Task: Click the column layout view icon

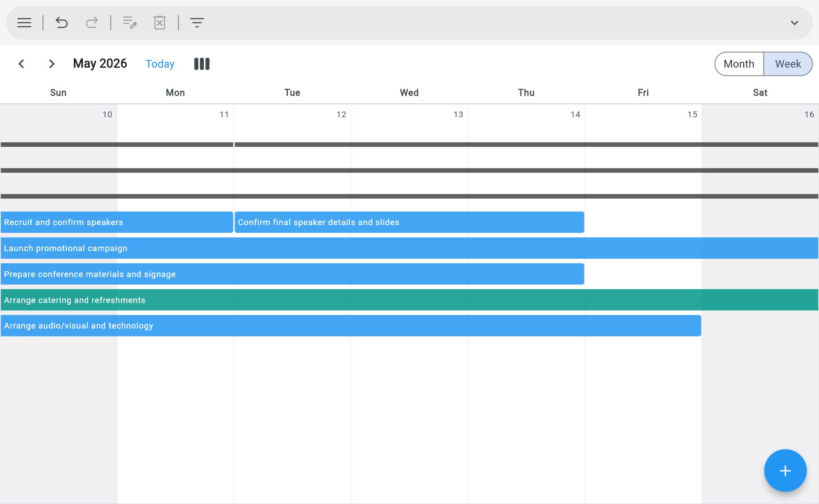Action: 201,64
